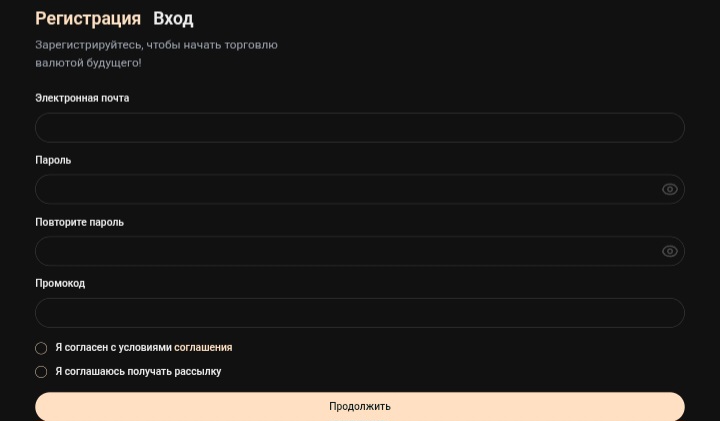This screenshot has width=720, height=421.
Task: Click the Промокод label text
Action: [x=60, y=283]
